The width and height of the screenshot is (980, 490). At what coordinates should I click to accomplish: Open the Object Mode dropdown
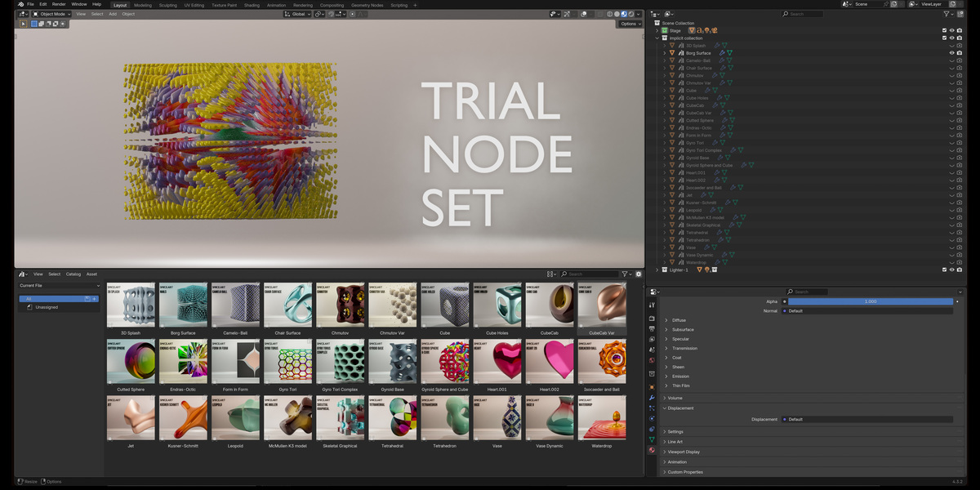[51, 14]
